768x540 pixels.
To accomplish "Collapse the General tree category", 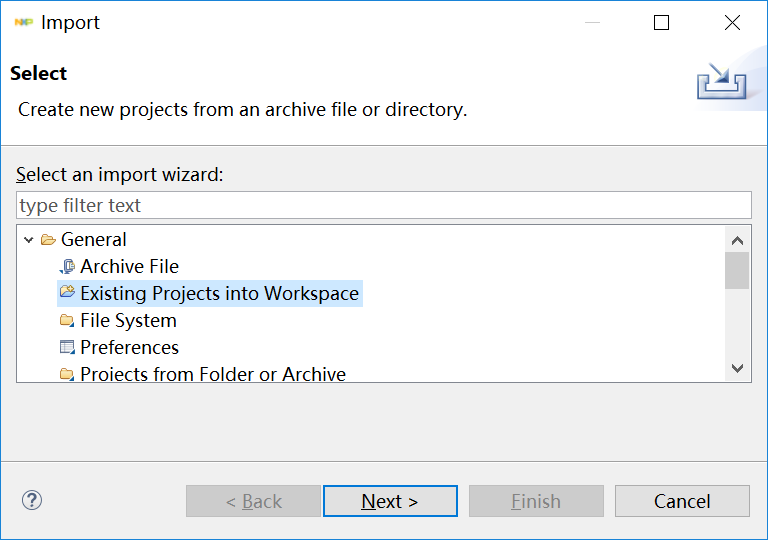I will pyautogui.click(x=29, y=240).
